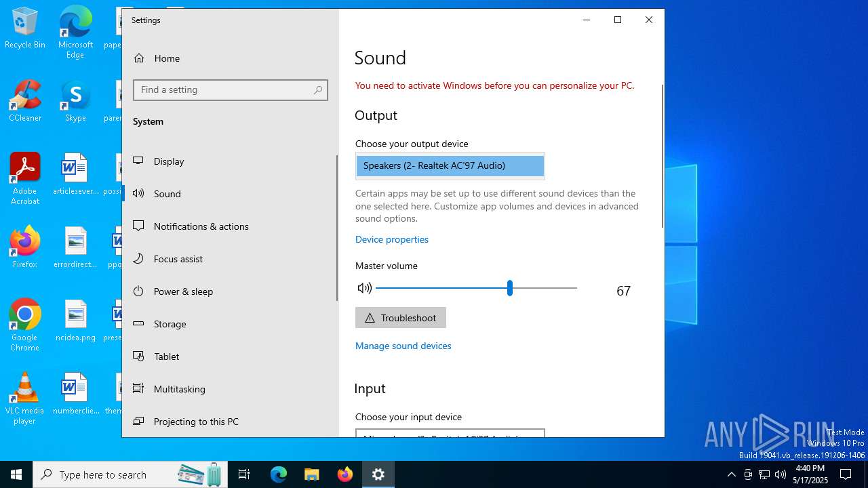Click the Device properties link
The width and height of the screenshot is (868, 488).
[392, 239]
